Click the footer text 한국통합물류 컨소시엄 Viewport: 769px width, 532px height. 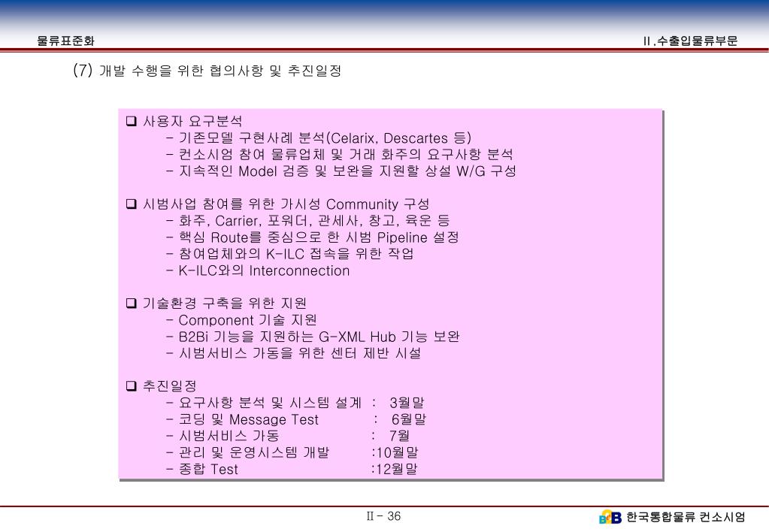[x=686, y=517]
